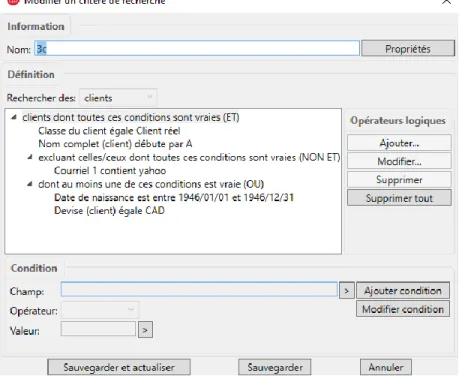Click Sauvegarder et actualiser button
Screen dimensions: 462x379
[119, 367]
